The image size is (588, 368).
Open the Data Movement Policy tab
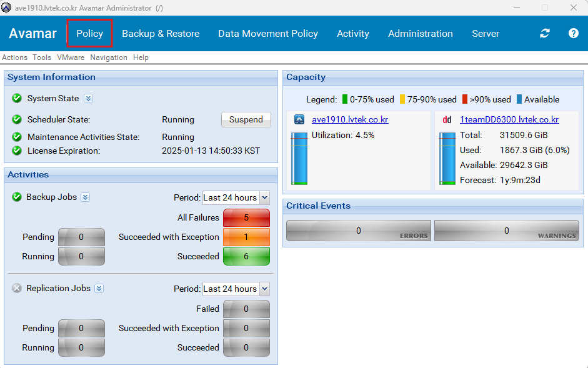point(268,33)
